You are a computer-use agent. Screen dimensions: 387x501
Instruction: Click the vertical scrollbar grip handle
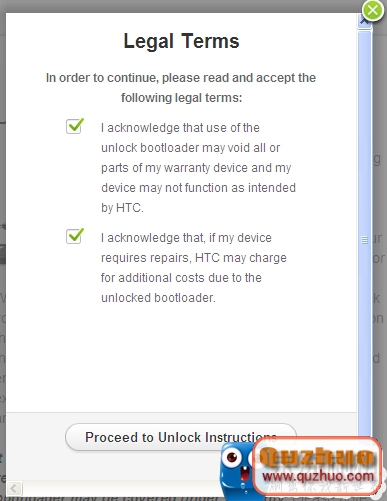click(365, 240)
